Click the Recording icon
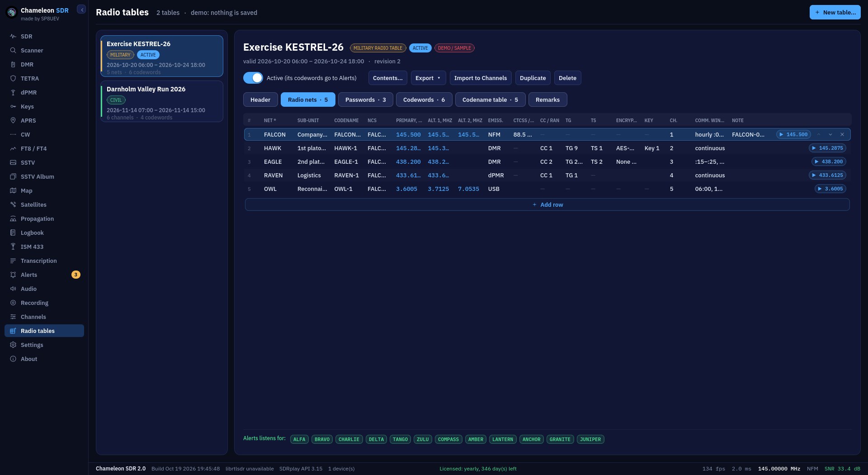The height and width of the screenshot is (475, 868). tap(13, 303)
